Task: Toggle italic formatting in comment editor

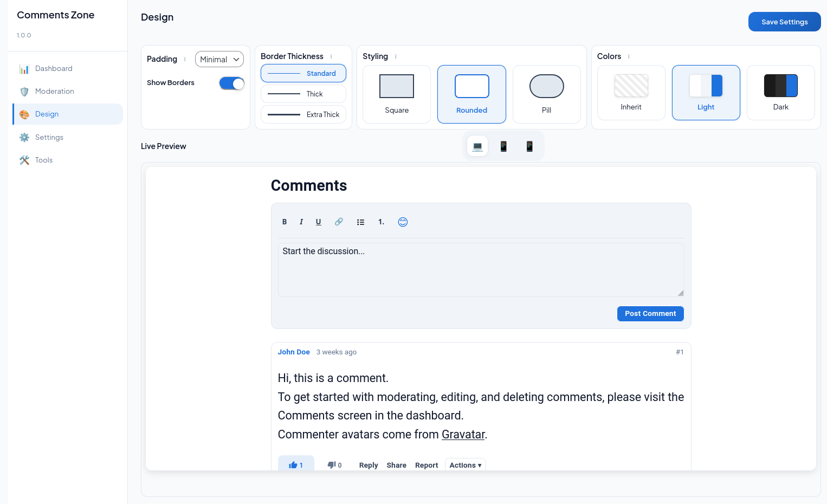Action: [x=301, y=222]
